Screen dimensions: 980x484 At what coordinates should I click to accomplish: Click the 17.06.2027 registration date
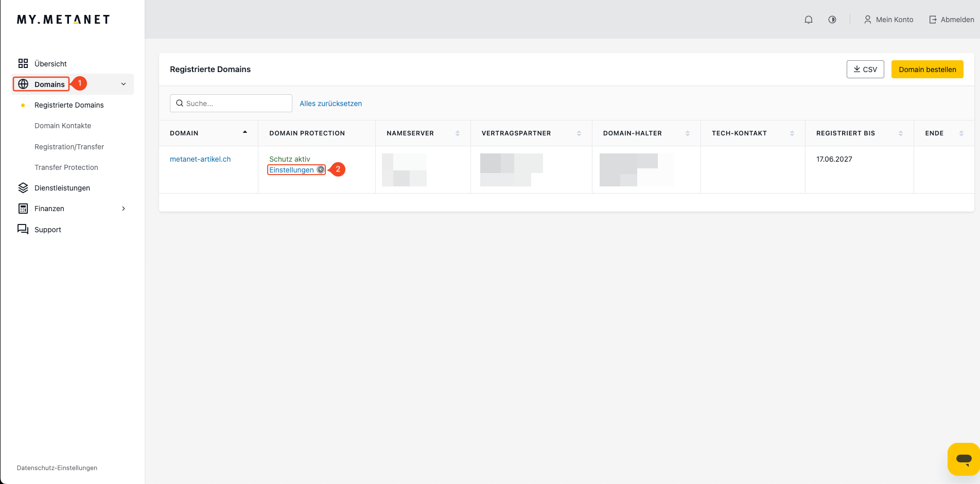pos(834,159)
